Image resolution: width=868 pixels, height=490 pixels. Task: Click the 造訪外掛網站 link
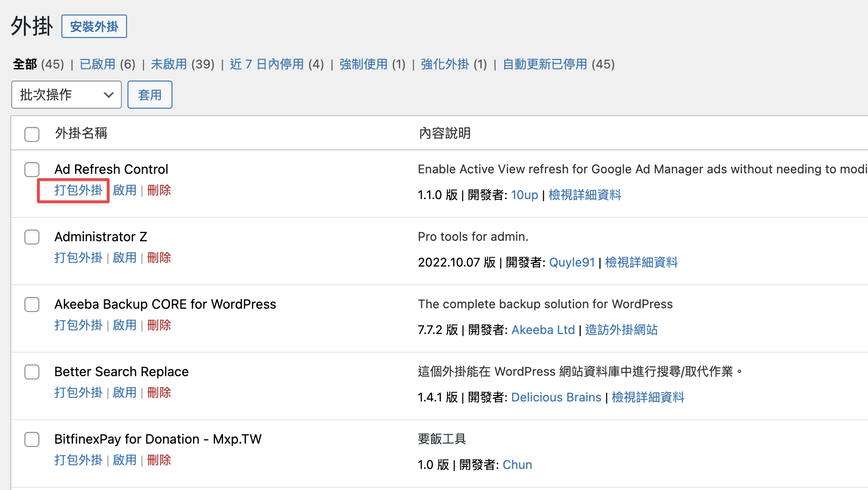621,330
